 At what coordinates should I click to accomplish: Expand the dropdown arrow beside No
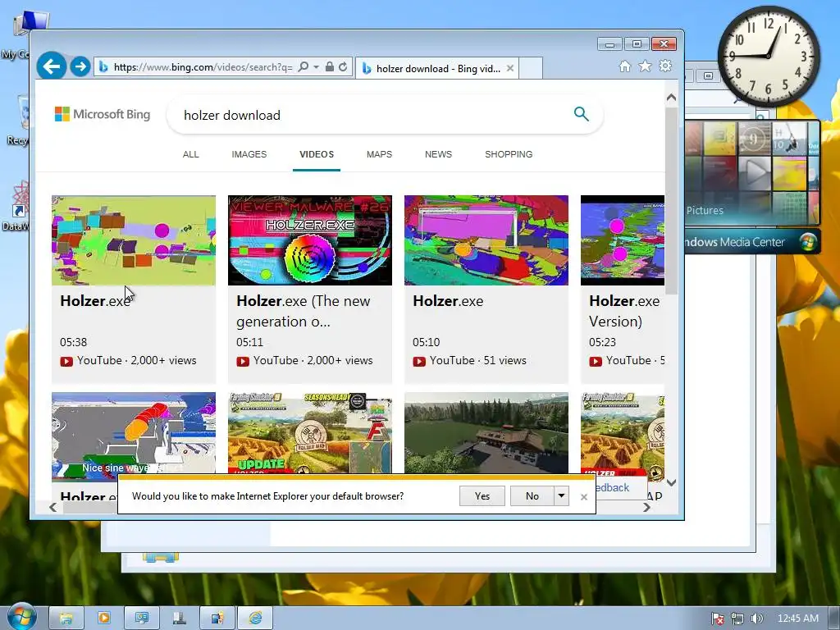[x=561, y=496]
